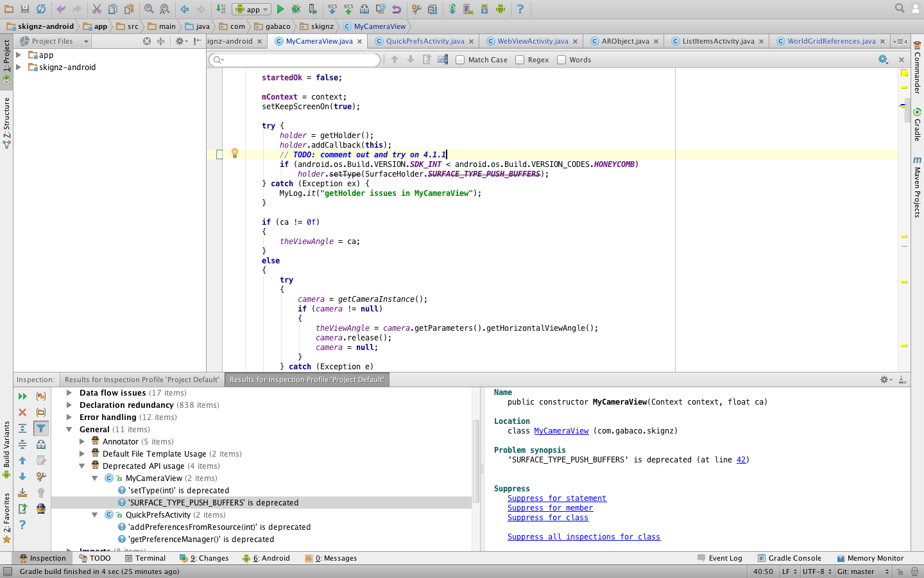Open the MyCameraView class link

tap(561, 431)
